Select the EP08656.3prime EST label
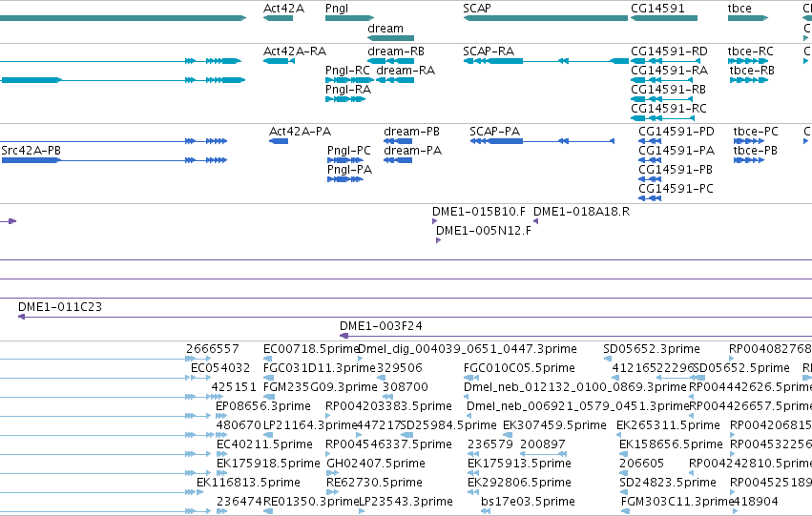 tap(263, 407)
